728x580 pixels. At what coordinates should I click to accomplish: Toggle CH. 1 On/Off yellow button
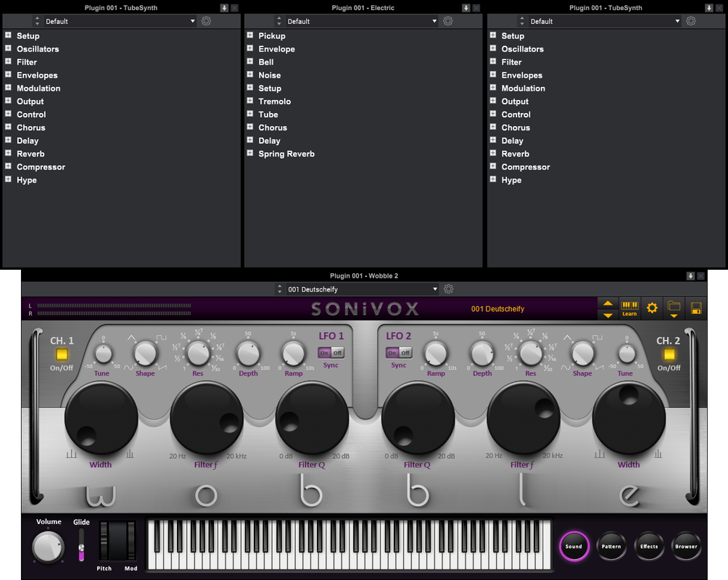62,355
